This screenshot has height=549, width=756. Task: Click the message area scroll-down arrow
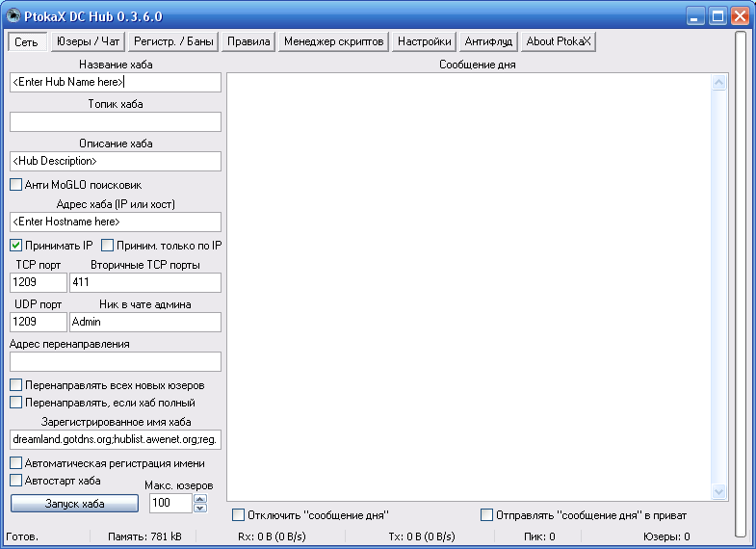point(718,491)
